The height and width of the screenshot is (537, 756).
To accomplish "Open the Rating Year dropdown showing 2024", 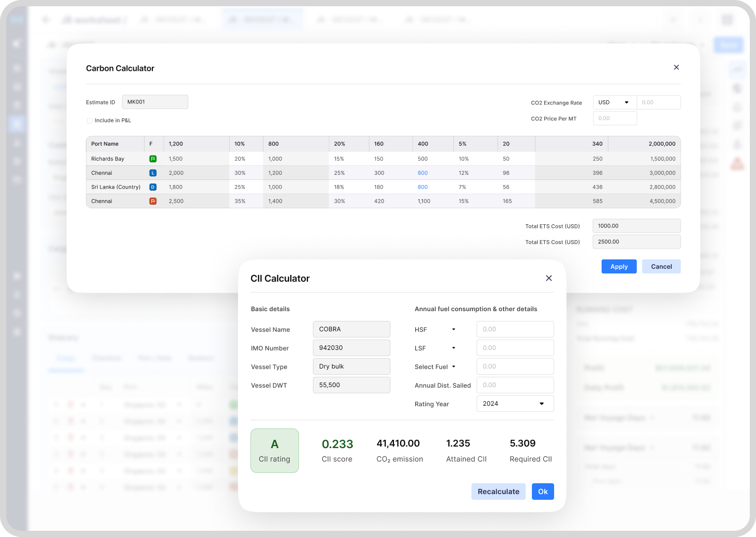I will (515, 404).
